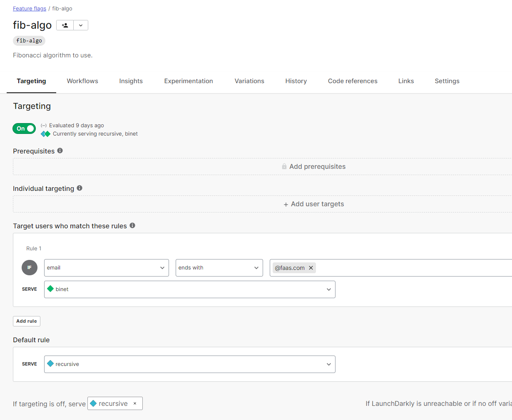Click info icon beside Target users who match these rules
Screen dimensions: 512x420
point(132,225)
